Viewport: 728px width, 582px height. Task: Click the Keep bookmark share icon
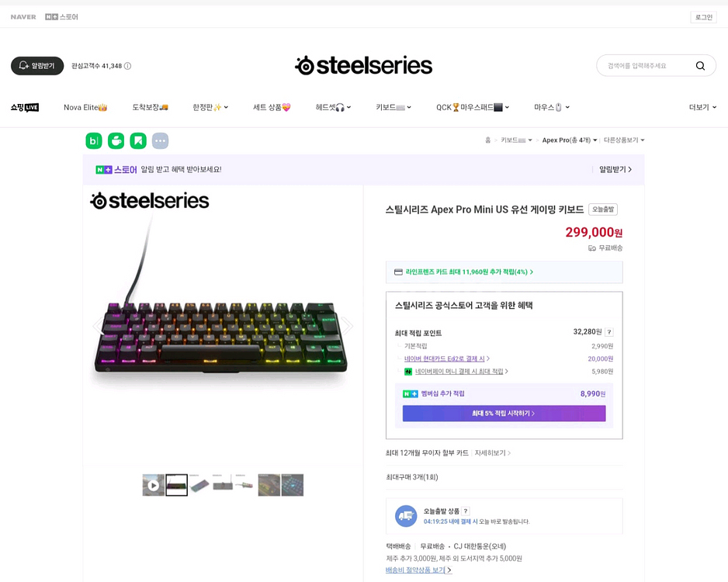point(138,140)
